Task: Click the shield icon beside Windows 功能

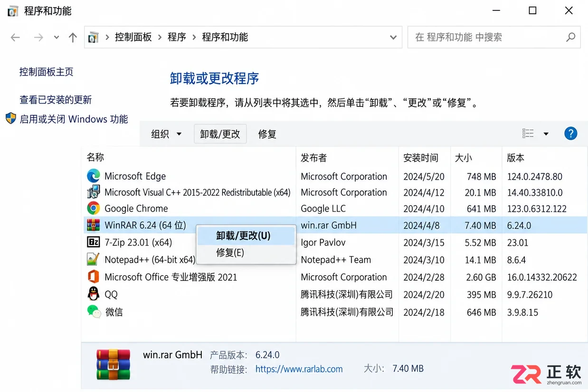Action: (10, 118)
